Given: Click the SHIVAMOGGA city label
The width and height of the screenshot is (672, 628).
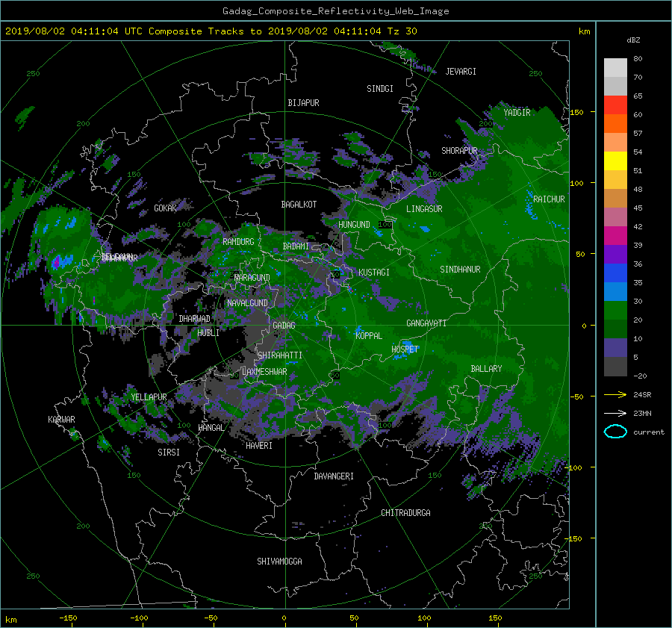Looking at the screenshot, I should tap(279, 562).
